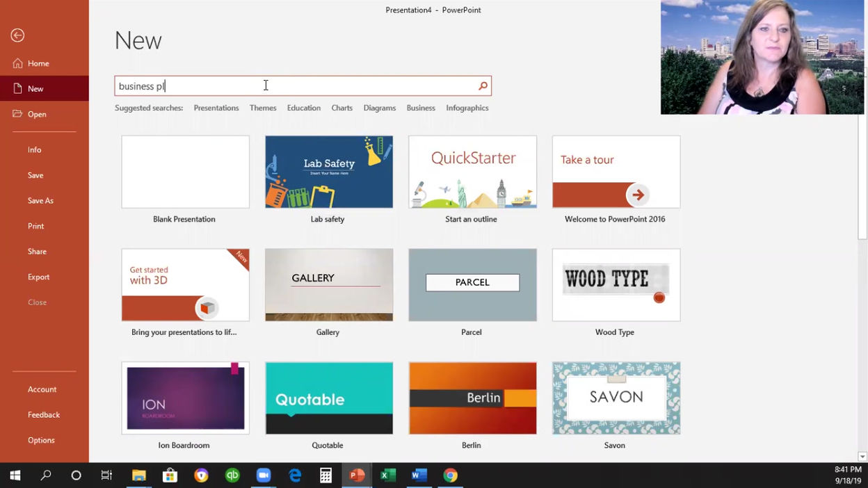Click suggested search Presentations
Image resolution: width=868 pixels, height=488 pixels.
[x=216, y=108]
